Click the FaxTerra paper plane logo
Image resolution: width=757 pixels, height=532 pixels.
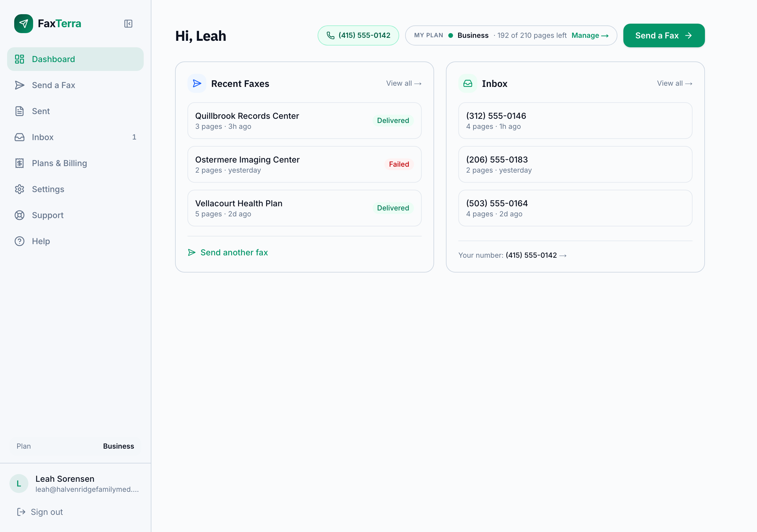pos(23,24)
